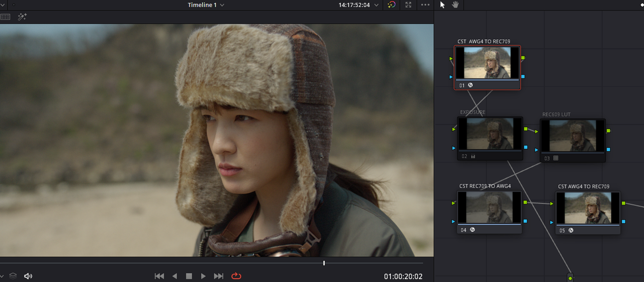The width and height of the screenshot is (644, 282).
Task: Click node 05 blue key output connector
Action: pyautogui.click(x=624, y=222)
